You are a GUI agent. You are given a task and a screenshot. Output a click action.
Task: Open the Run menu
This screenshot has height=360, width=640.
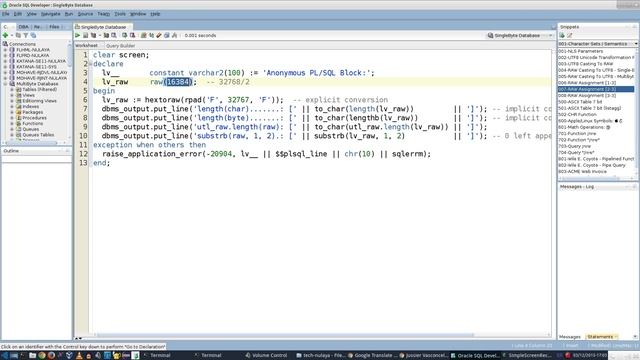(x=69, y=14)
